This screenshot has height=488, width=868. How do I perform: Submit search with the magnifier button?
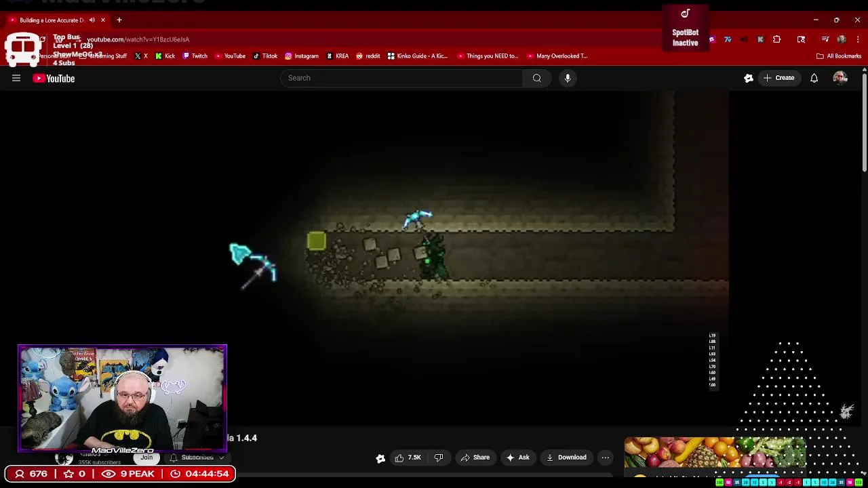pos(537,78)
